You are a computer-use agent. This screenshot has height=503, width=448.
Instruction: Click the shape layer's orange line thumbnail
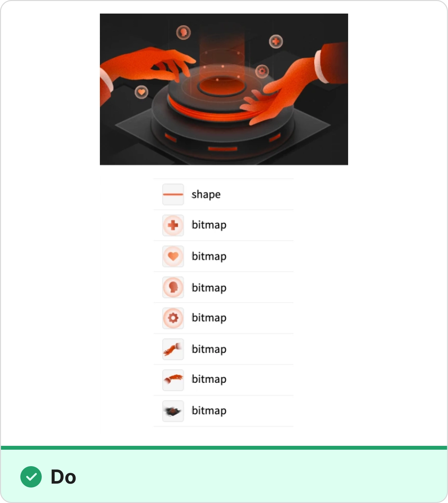click(x=173, y=194)
